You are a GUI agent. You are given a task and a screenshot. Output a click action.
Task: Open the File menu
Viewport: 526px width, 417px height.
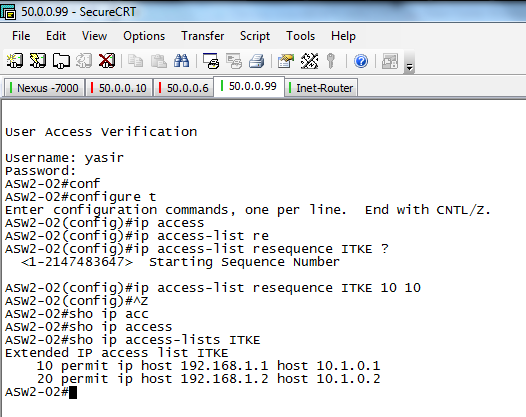click(21, 36)
